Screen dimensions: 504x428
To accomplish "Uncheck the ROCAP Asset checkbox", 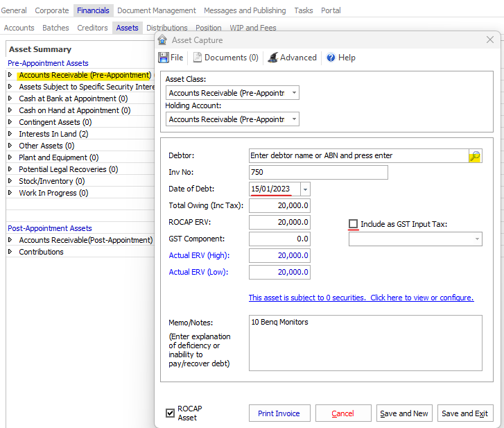I will [x=171, y=413].
